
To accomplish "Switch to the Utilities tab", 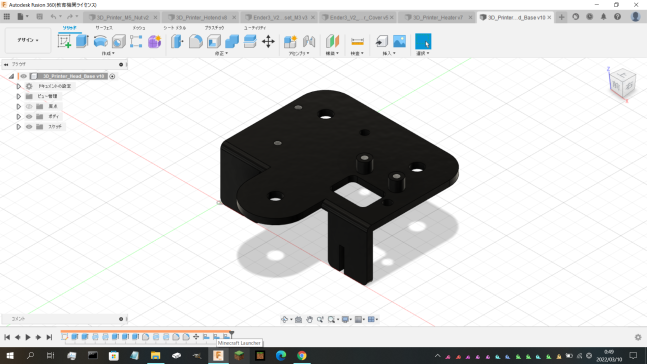I will (x=255, y=28).
